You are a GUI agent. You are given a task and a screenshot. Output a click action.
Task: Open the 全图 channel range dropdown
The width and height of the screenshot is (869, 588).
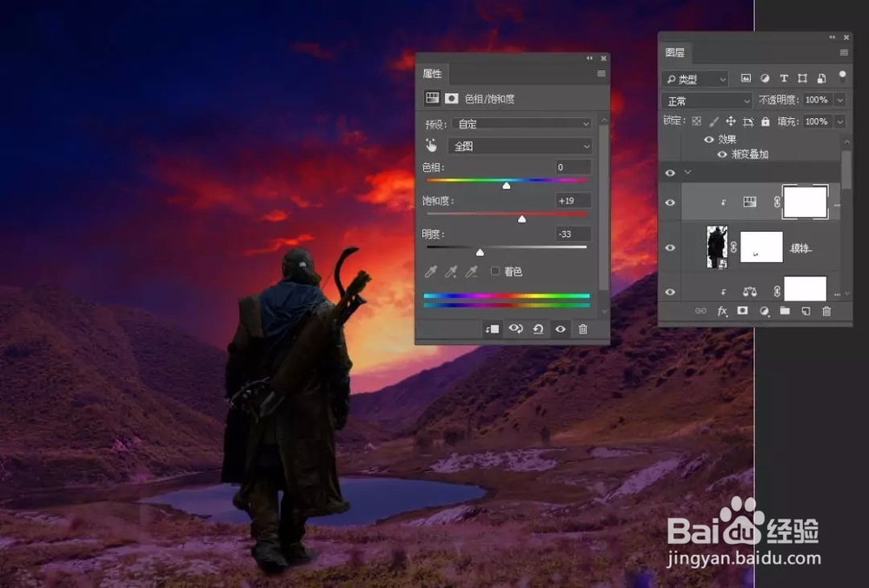[520, 146]
